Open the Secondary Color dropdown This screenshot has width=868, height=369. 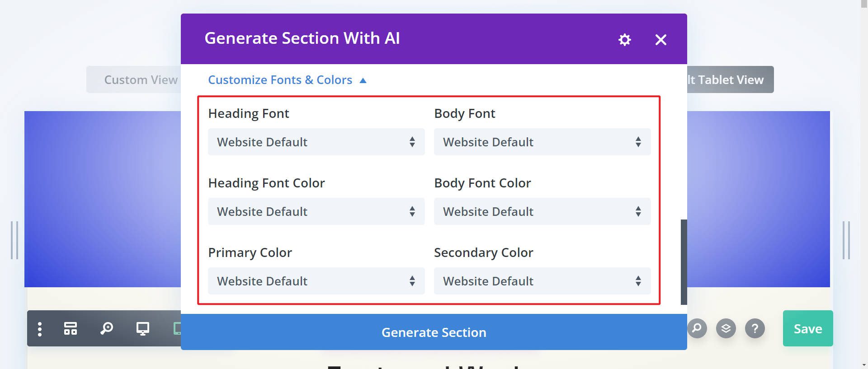pyautogui.click(x=542, y=281)
